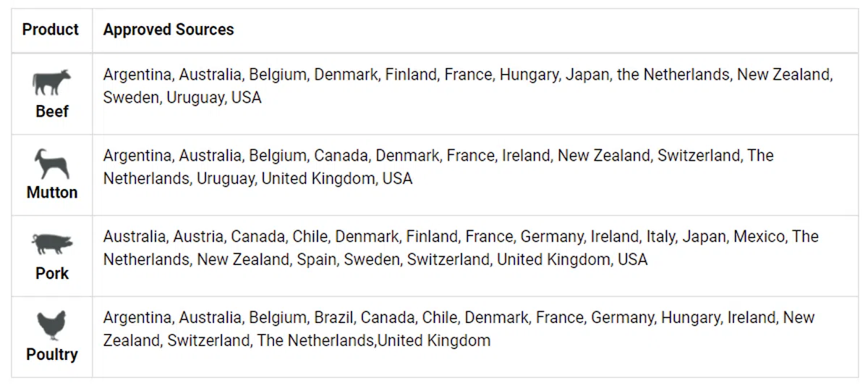Click the chicken icon for Poultry

pos(51,325)
